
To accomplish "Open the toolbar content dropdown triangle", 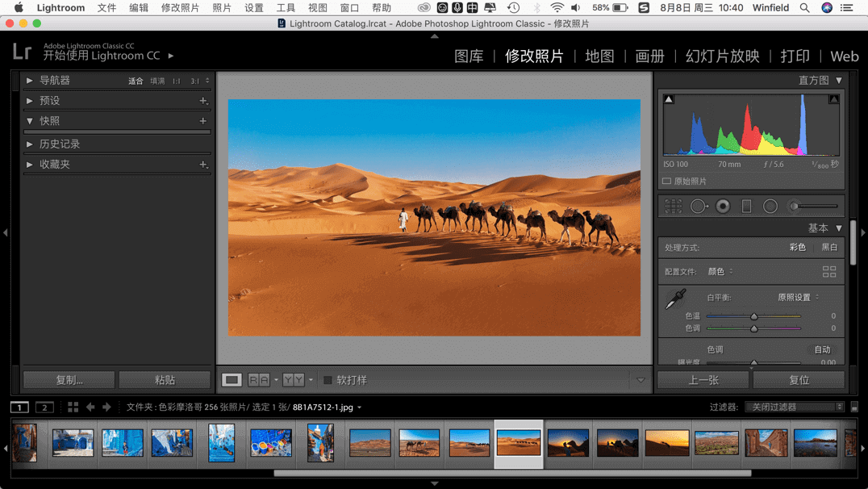I will [641, 380].
